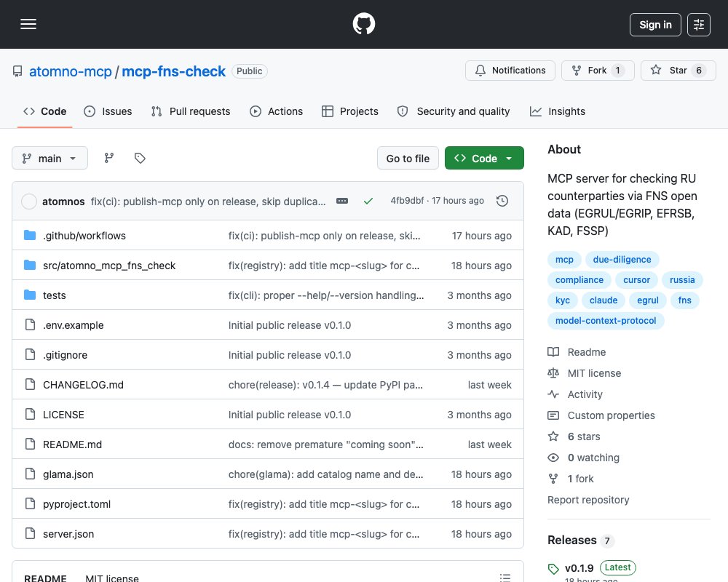
Task: Open the Projects tab
Action: pyautogui.click(x=350, y=111)
